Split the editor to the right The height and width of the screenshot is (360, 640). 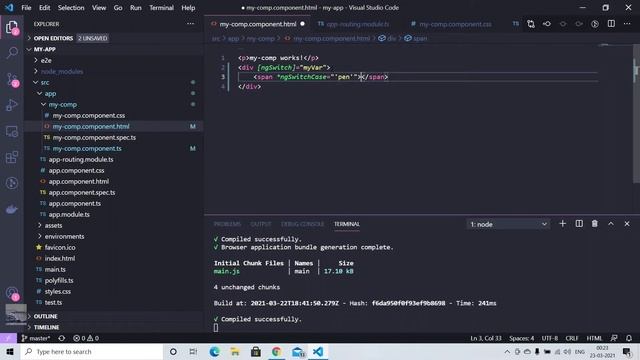click(x=611, y=24)
